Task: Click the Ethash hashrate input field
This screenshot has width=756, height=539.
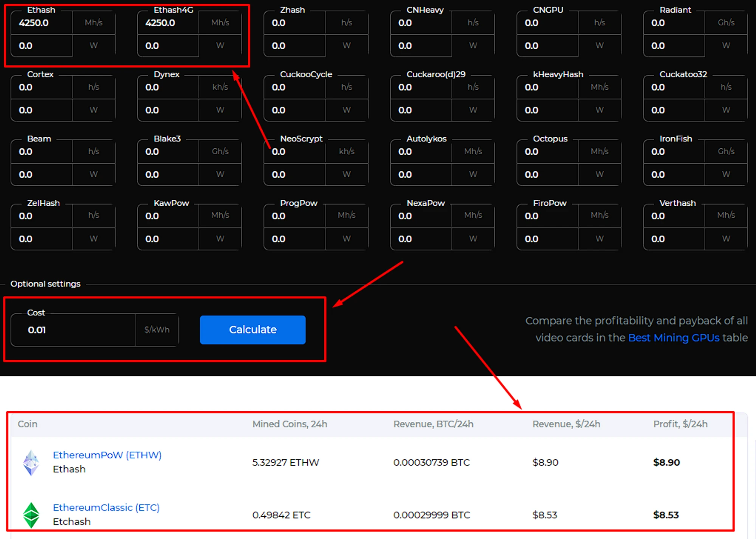Action: pos(42,23)
